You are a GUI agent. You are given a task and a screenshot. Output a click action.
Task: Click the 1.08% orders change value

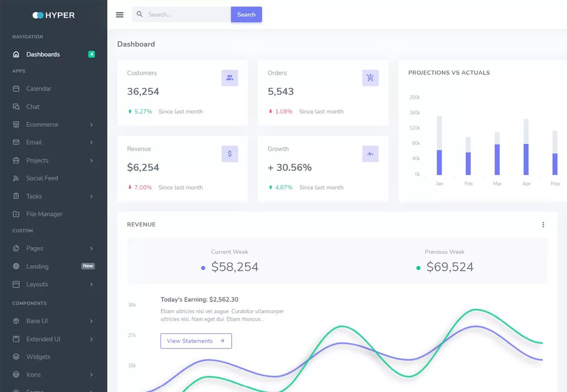(284, 112)
